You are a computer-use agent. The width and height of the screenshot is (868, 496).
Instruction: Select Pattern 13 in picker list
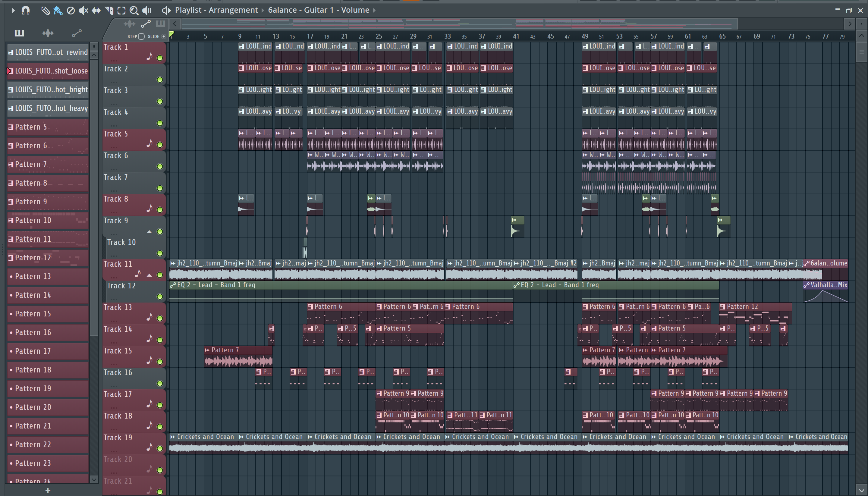48,277
